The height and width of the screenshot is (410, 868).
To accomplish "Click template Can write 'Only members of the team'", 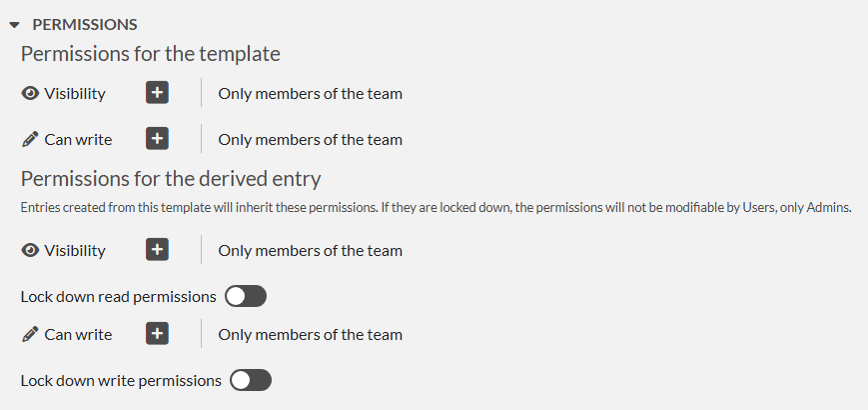I will [310, 140].
